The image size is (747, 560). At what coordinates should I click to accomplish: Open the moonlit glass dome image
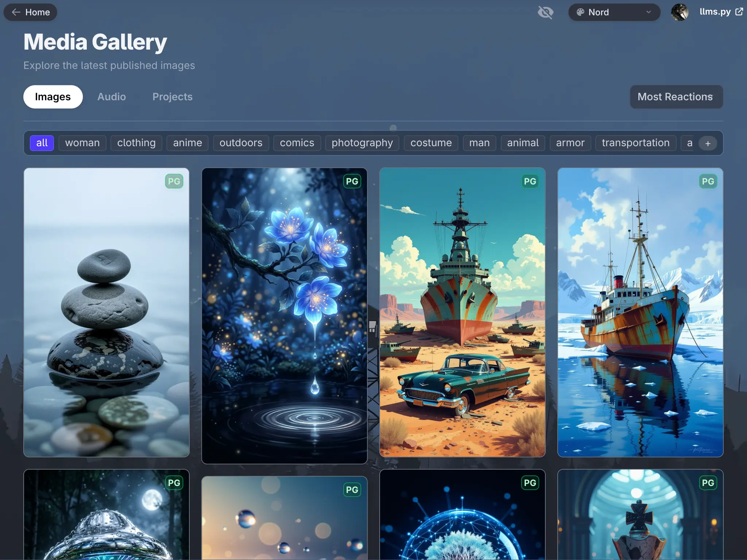click(x=107, y=515)
